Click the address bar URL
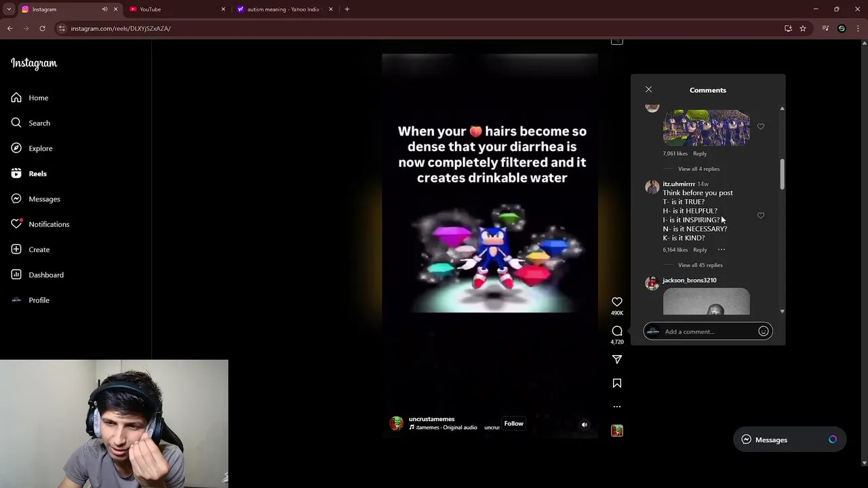Viewport: 868px width, 488px height. click(121, 28)
